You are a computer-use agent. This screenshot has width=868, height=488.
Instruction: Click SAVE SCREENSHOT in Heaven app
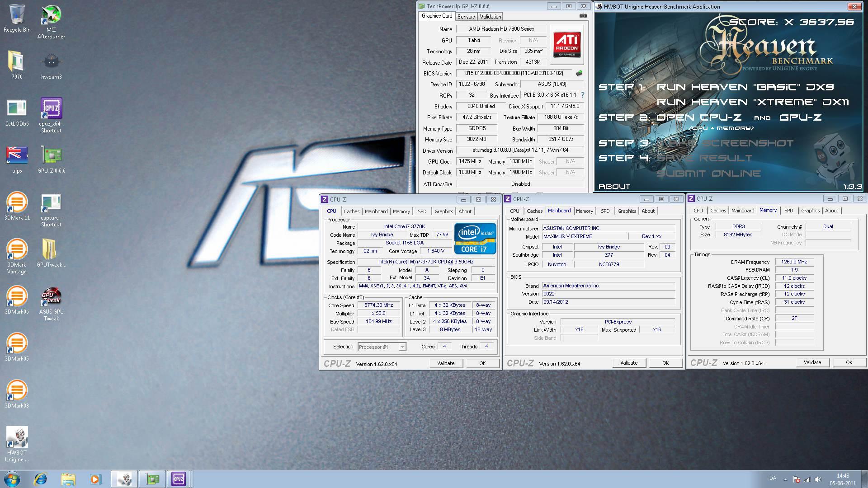click(x=725, y=143)
